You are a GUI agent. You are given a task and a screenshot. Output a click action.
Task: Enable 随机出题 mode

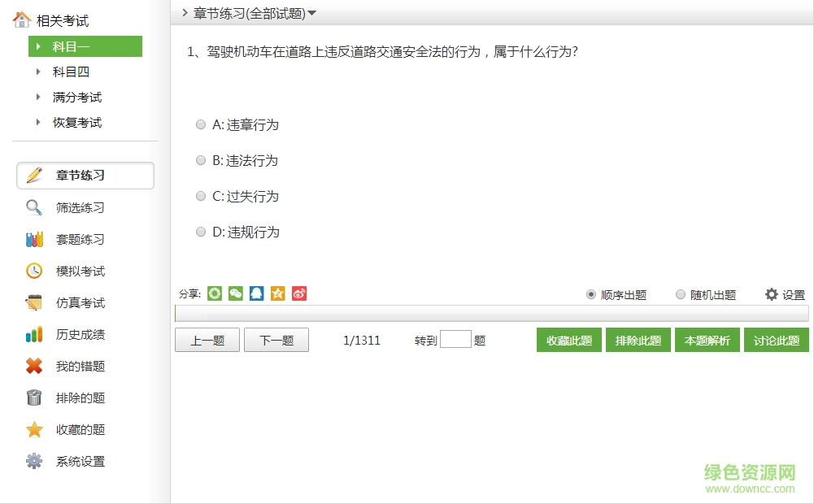coord(680,295)
